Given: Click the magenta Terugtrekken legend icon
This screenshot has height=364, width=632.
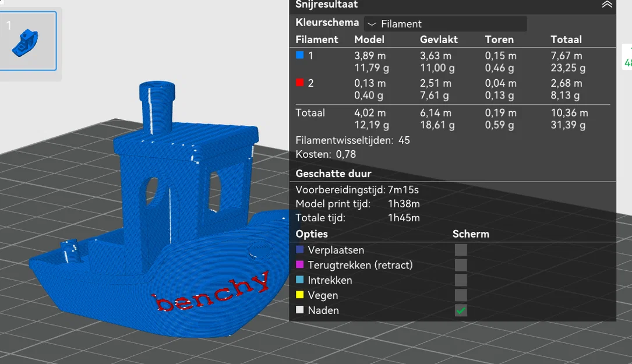Looking at the screenshot, I should click(x=298, y=264).
